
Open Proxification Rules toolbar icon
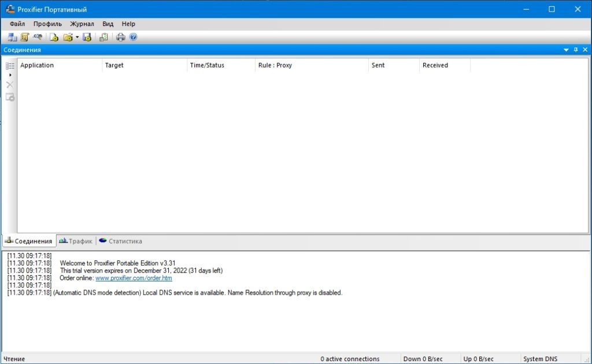(25, 38)
